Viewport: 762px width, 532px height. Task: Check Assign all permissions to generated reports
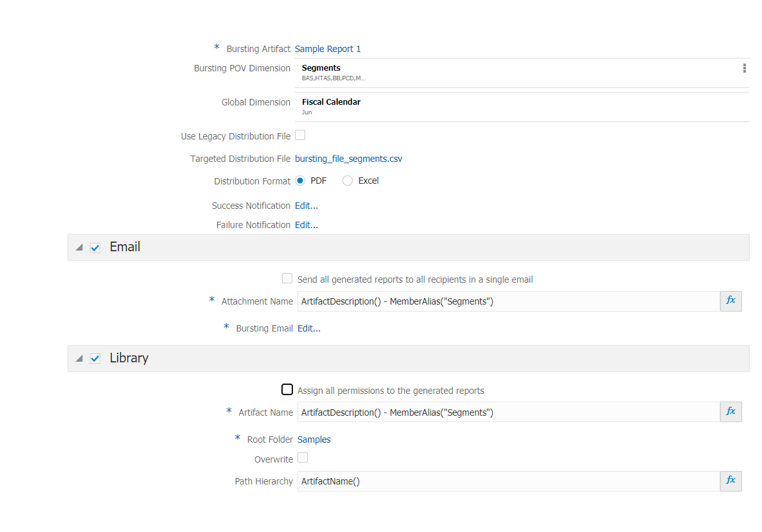tap(287, 389)
